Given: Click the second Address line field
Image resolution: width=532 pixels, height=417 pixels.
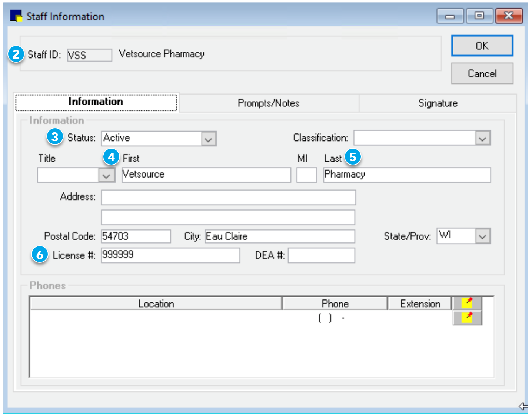Looking at the screenshot, I should [228, 217].
